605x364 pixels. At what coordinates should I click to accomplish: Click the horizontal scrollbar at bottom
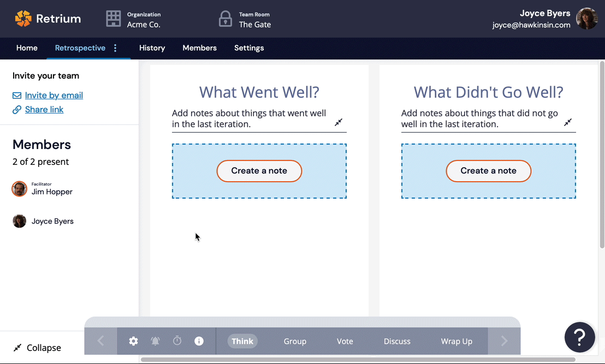point(358,360)
